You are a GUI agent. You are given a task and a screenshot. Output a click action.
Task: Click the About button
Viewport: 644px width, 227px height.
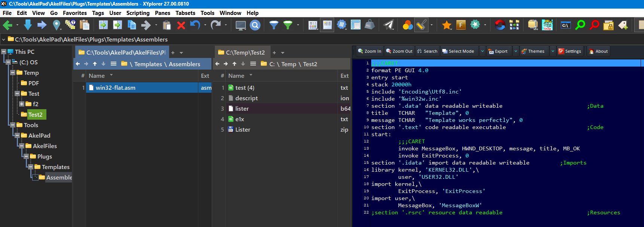[598, 51]
